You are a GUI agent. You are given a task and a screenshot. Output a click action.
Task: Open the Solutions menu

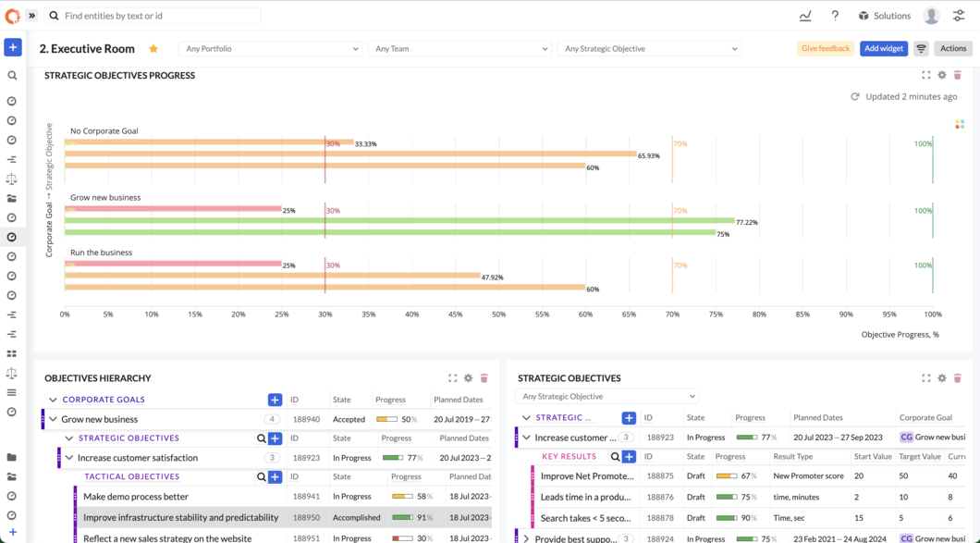click(884, 16)
